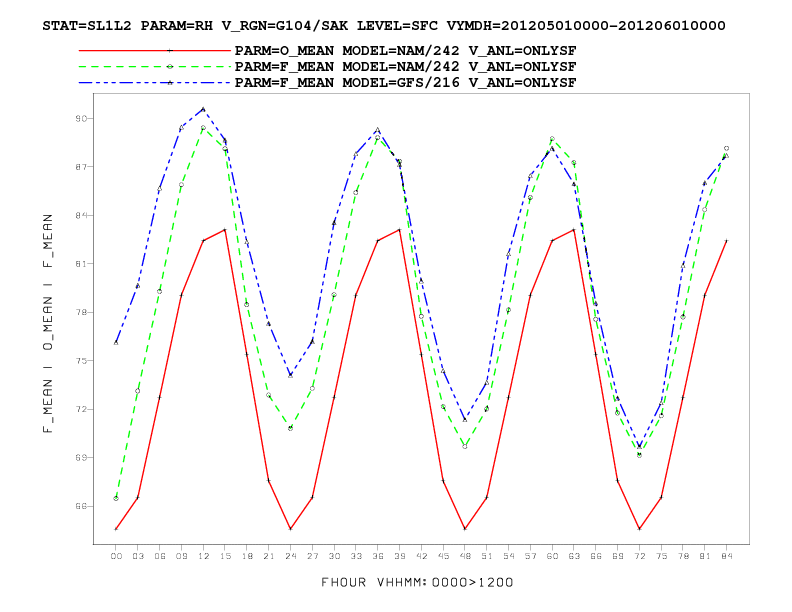Click y-axis tick value 69
Viewport: 792px width, 612px height.
81,458
